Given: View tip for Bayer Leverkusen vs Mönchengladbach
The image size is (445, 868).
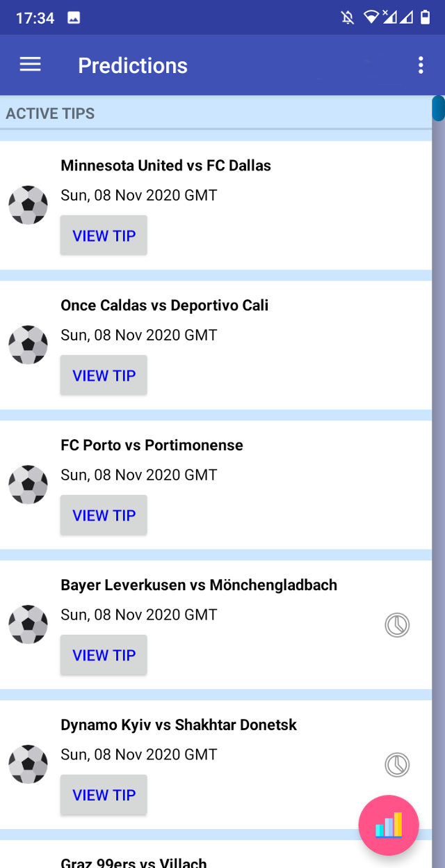Looking at the screenshot, I should click(104, 655).
